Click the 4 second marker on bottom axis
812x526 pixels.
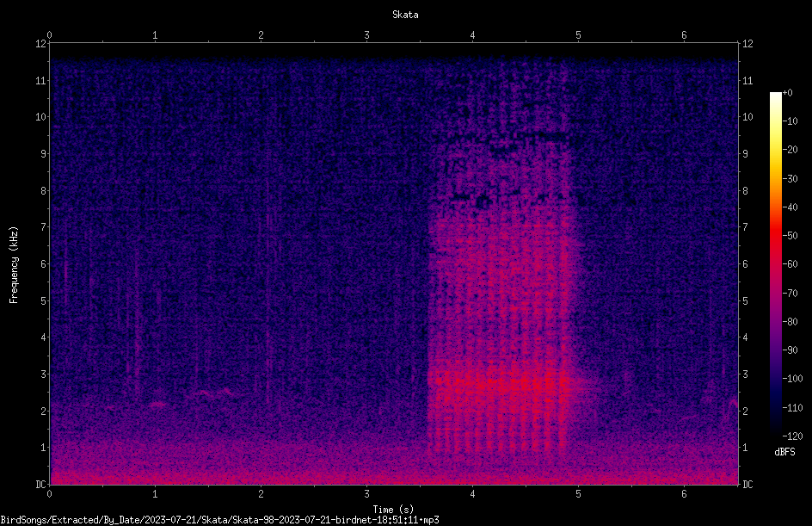[x=472, y=494]
